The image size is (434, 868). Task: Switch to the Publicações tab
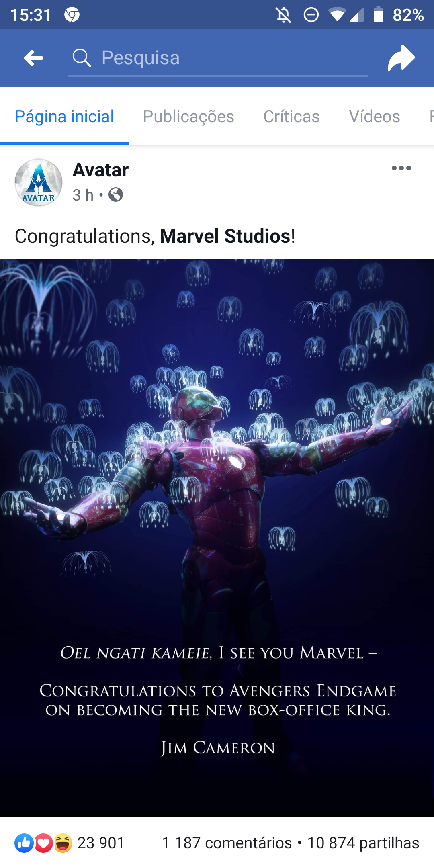tap(188, 117)
